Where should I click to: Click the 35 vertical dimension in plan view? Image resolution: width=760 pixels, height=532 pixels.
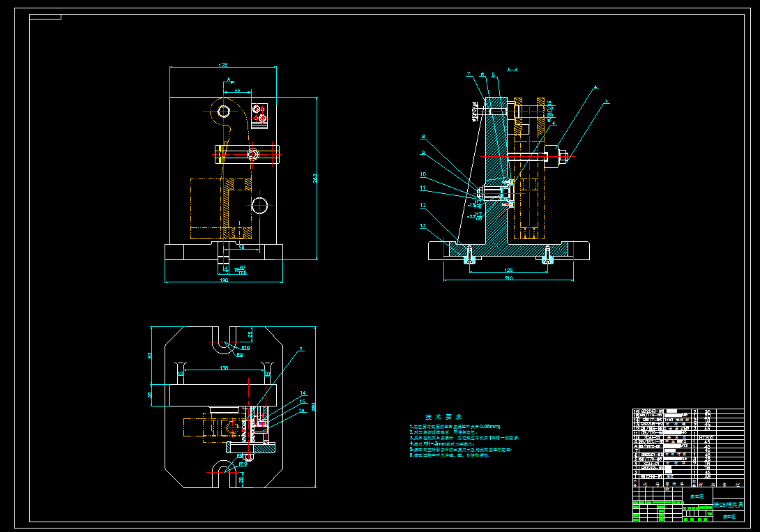click(149, 395)
